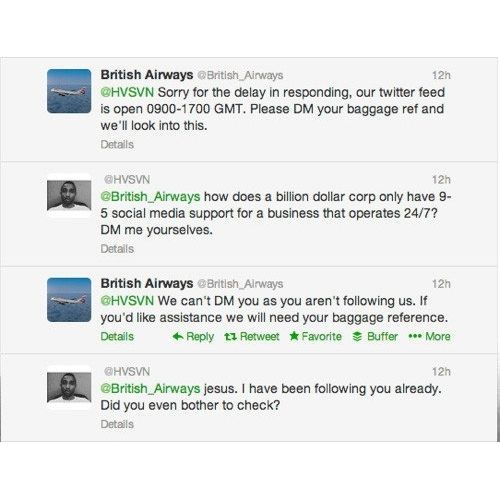
Task: Expand Details under the last tweet
Action: tap(117, 424)
